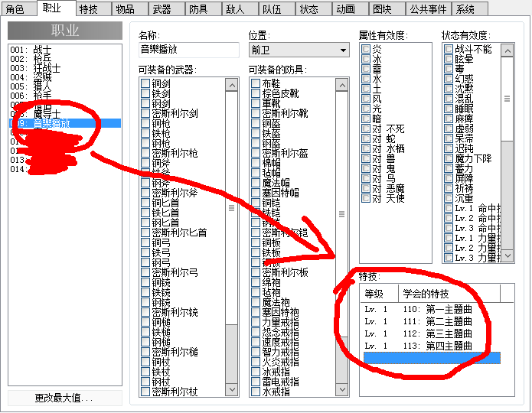Click the 等级 column header
Screen dimensions: 532x413
tap(380, 294)
